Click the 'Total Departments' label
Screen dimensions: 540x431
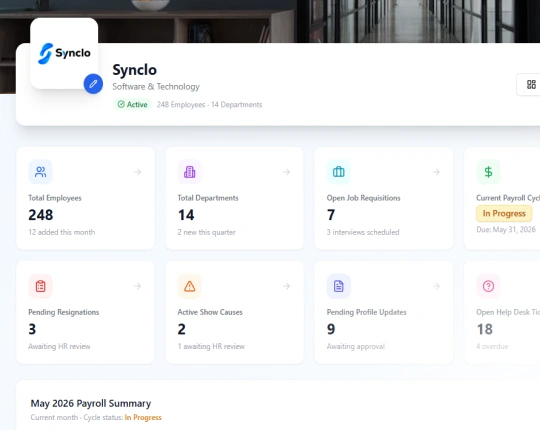[208, 198]
